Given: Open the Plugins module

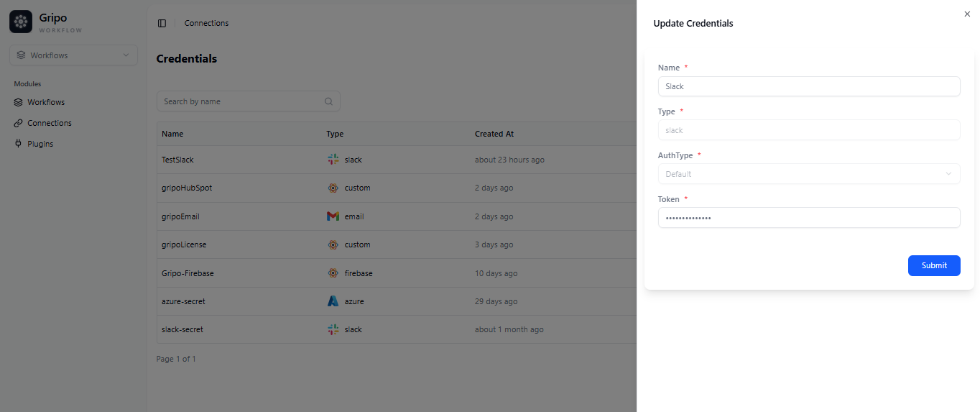Looking at the screenshot, I should (40, 144).
